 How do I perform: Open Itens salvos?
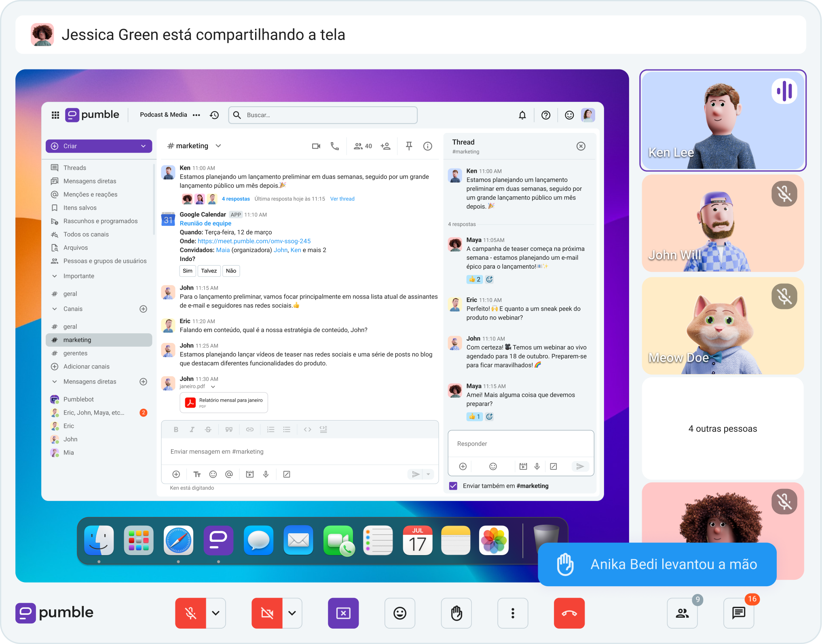pyautogui.click(x=80, y=208)
